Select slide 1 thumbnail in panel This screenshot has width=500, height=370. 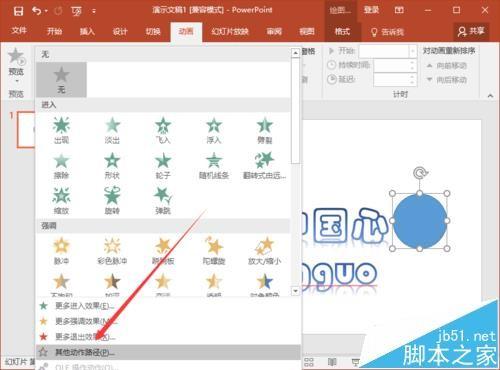tap(26, 129)
